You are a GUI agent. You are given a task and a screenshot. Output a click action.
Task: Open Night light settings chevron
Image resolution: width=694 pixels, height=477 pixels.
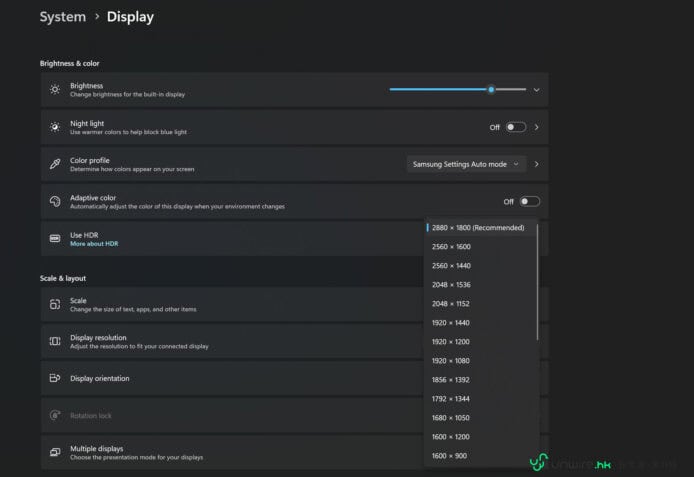pyautogui.click(x=537, y=127)
